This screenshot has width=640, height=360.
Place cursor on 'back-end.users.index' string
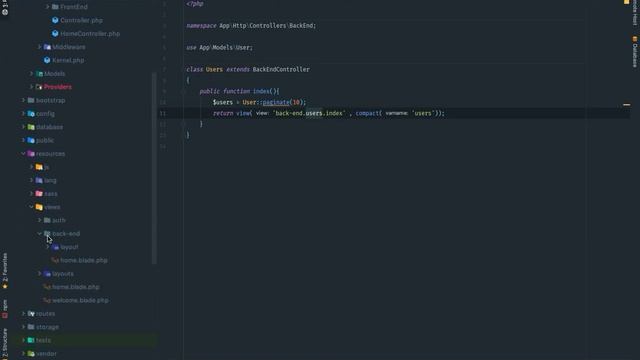309,113
